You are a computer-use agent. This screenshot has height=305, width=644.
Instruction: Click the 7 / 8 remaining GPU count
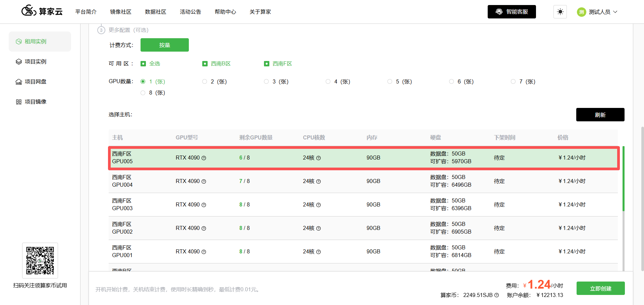(245, 181)
